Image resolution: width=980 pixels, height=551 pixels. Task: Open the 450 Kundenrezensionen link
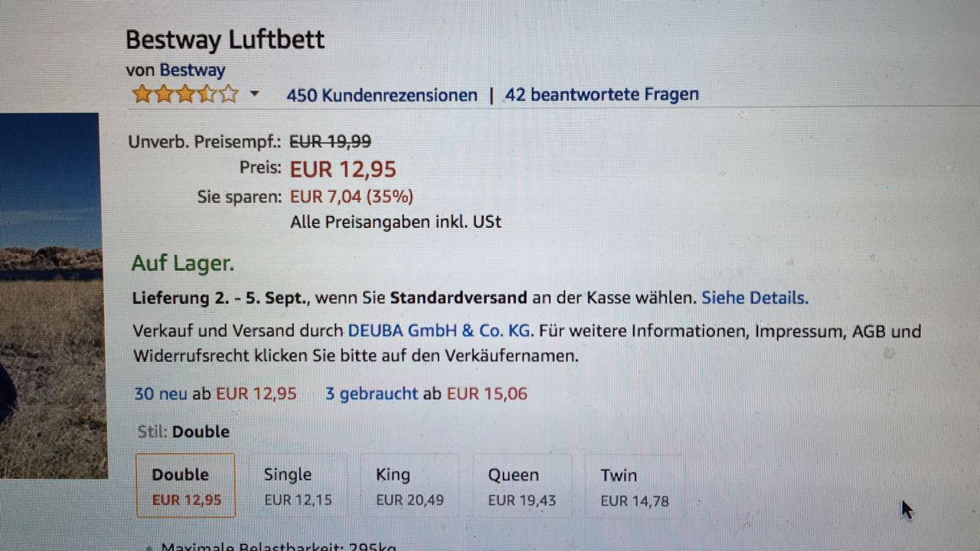[x=381, y=95]
